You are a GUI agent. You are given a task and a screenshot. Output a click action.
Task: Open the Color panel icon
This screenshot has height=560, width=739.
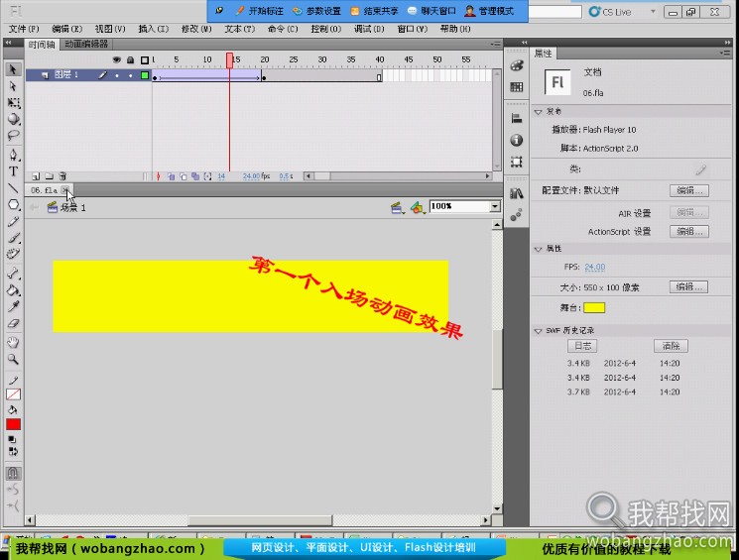(x=517, y=66)
